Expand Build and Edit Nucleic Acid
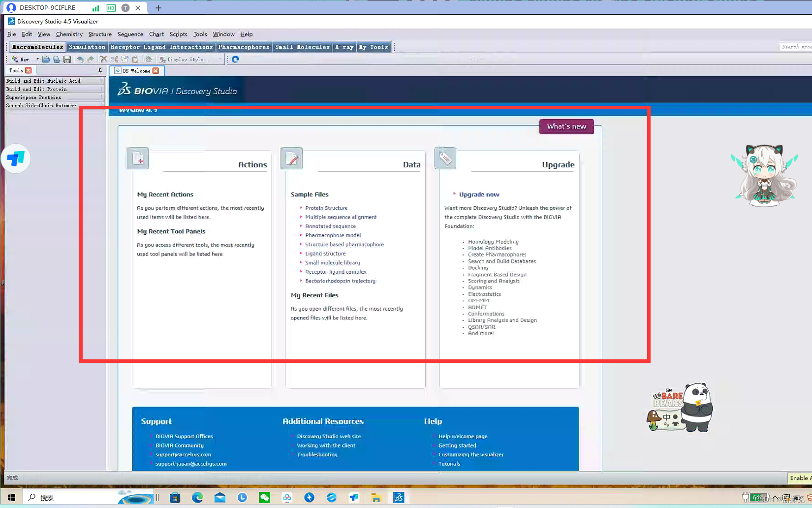The image size is (812, 508). pos(55,81)
